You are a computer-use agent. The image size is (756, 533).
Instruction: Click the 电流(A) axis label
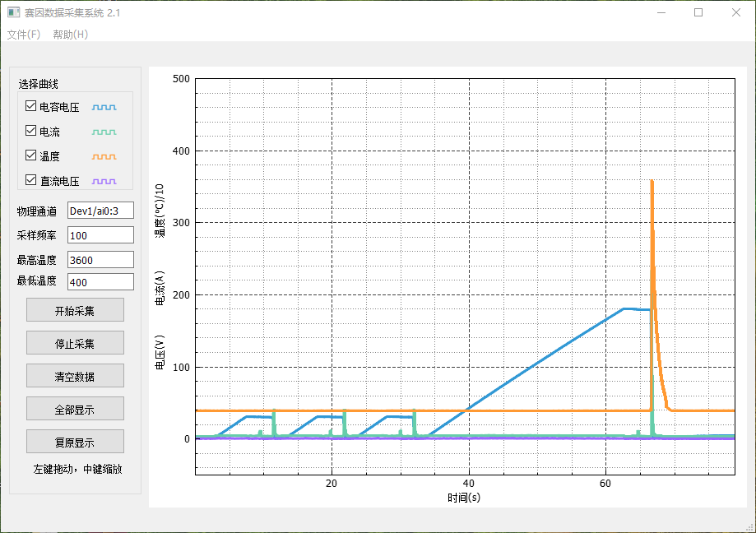tap(159, 288)
